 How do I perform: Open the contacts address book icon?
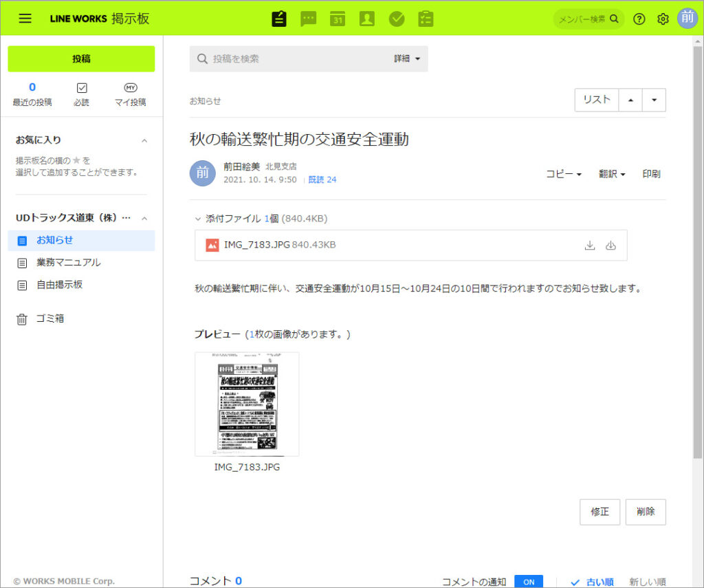(x=367, y=19)
